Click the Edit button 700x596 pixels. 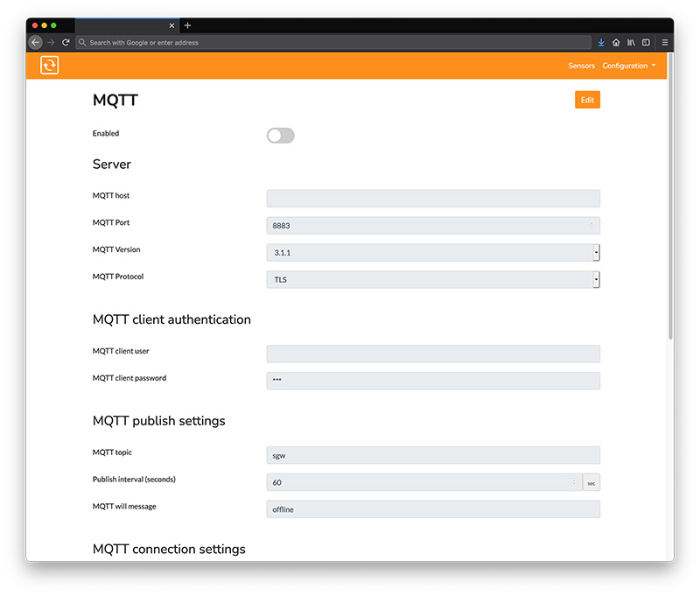[x=587, y=100]
